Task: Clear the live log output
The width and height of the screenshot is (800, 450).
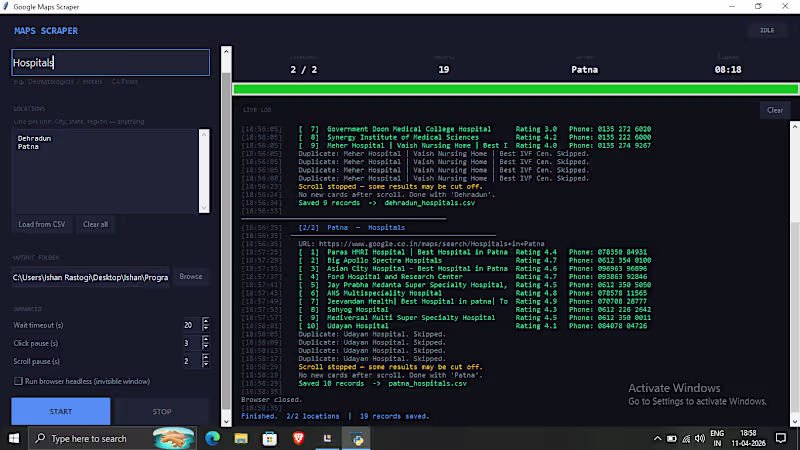Action: coord(774,110)
